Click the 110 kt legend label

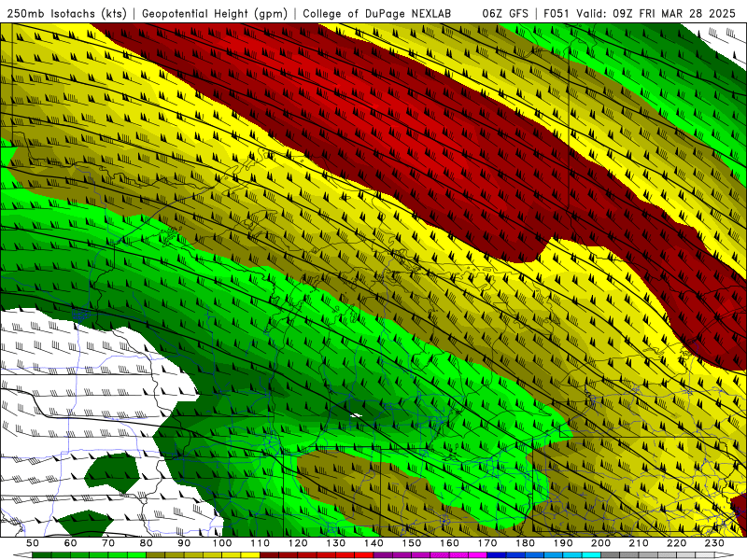click(260, 543)
